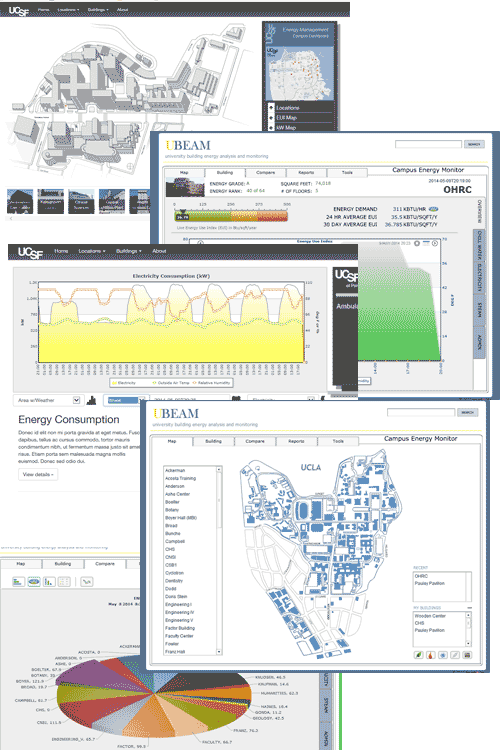
Task: Open the View details dropdown button
Action: coord(38,474)
